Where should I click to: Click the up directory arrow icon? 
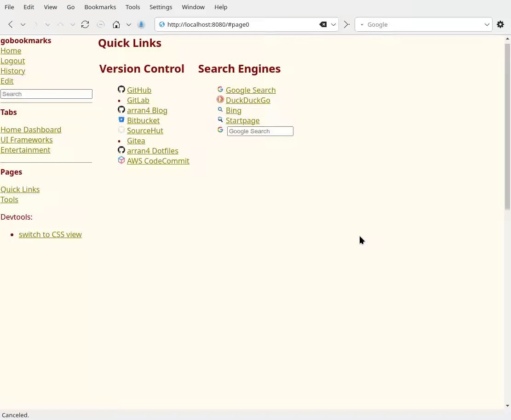(x=60, y=24)
